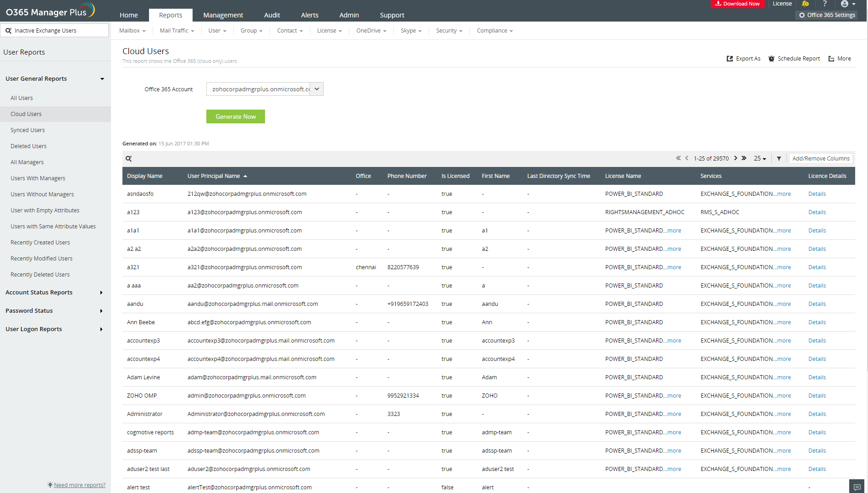Screen dimensions: 868x493
Task: Open the Group reports dropdown
Action: [251, 31]
